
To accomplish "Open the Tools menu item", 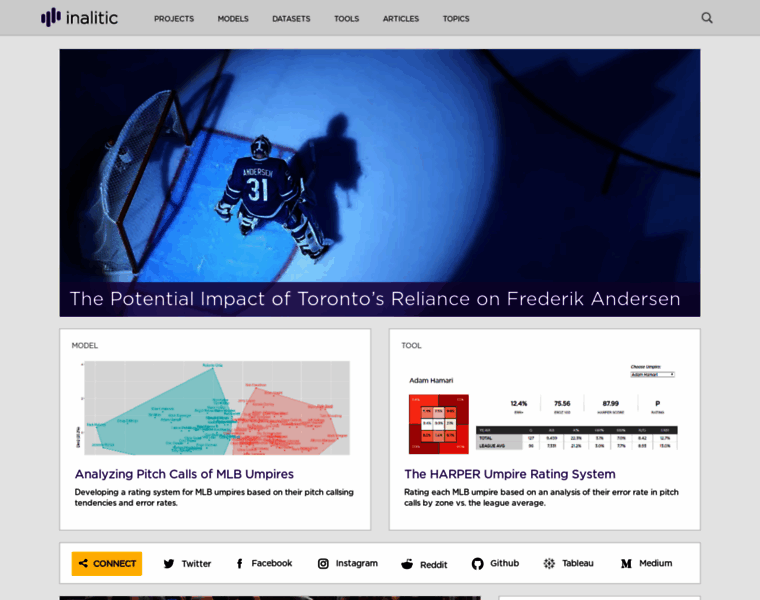I will pyautogui.click(x=347, y=18).
